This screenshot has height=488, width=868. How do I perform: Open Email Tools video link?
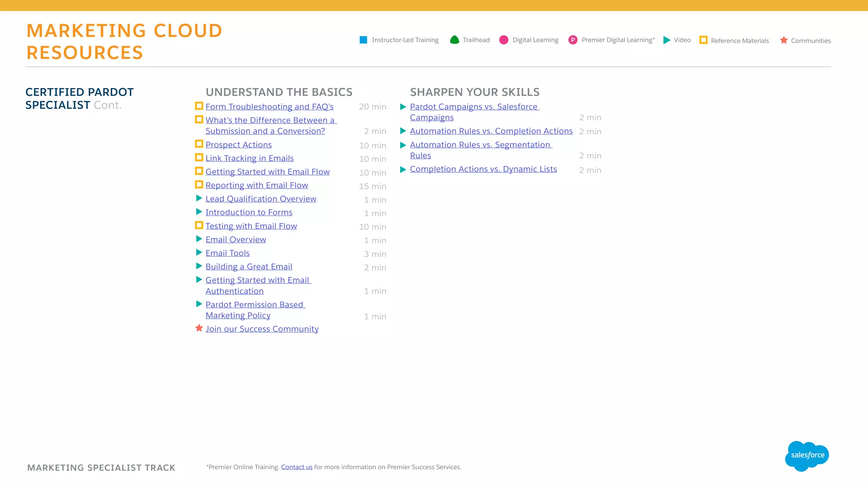click(x=228, y=253)
